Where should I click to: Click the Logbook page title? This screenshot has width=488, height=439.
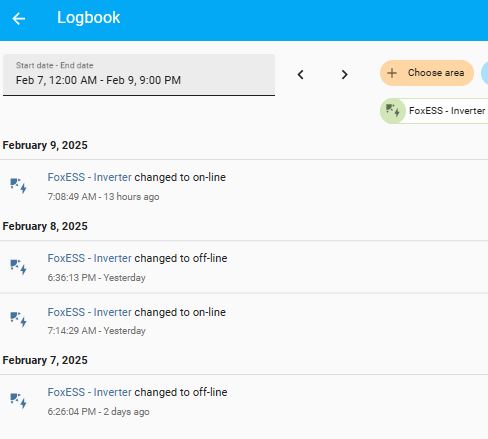point(88,18)
